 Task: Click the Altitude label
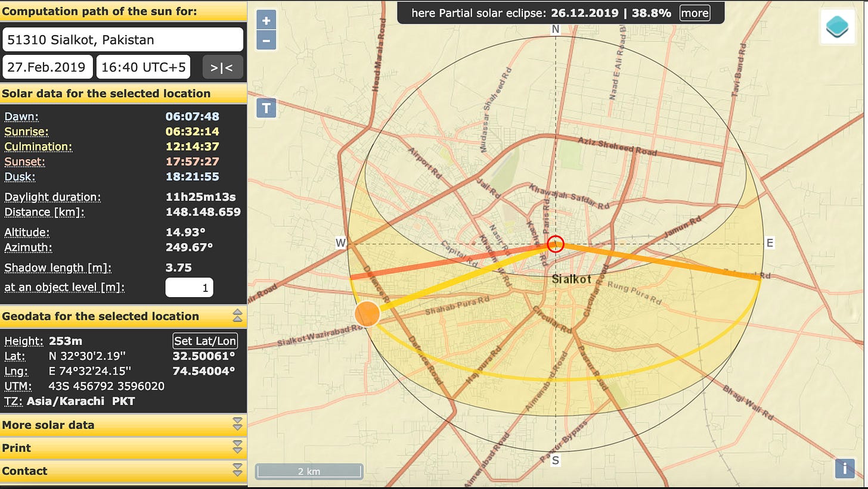tap(27, 232)
